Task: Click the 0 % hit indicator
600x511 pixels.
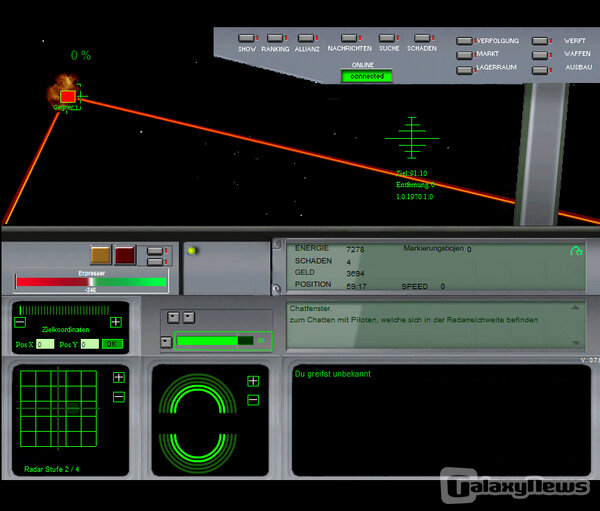Action: (81, 56)
